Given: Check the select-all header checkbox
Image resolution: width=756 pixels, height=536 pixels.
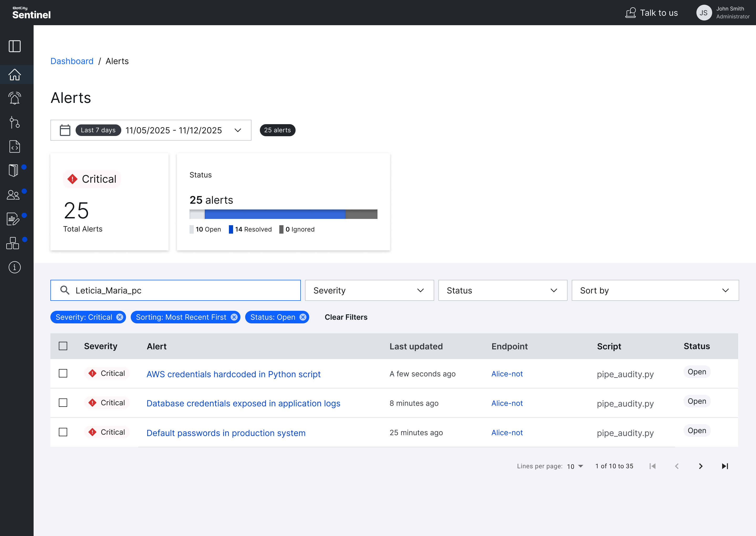Looking at the screenshot, I should (x=63, y=346).
